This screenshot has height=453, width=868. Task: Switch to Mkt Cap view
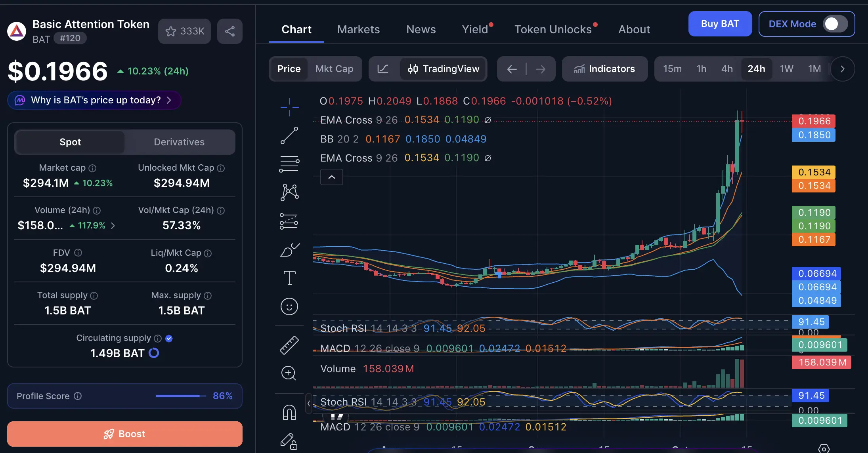tap(334, 69)
